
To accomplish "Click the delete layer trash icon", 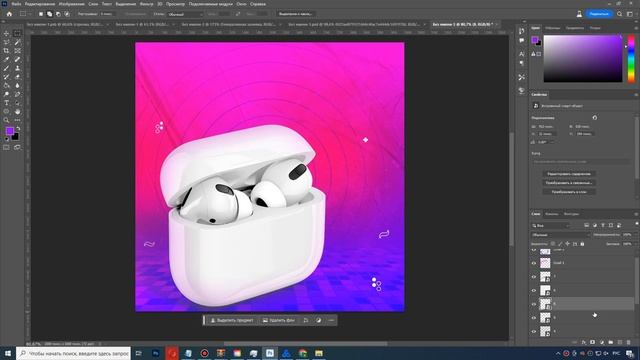I will pos(629,342).
